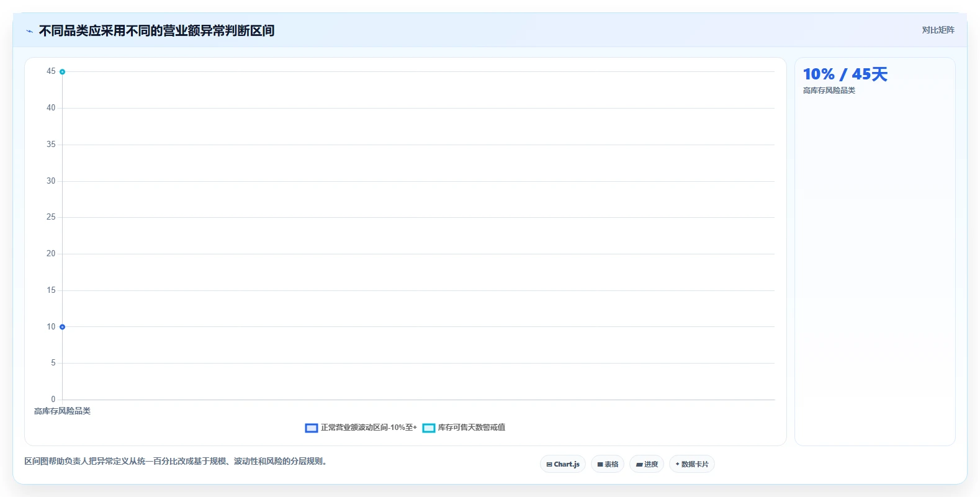The width and height of the screenshot is (980, 497).
Task: Click the footer caption starting with 区间图帮助负责人
Action: point(176,461)
